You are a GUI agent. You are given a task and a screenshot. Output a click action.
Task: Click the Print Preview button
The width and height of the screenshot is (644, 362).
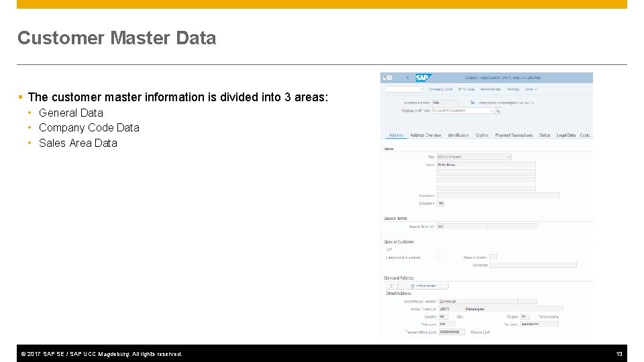[x=423, y=286]
